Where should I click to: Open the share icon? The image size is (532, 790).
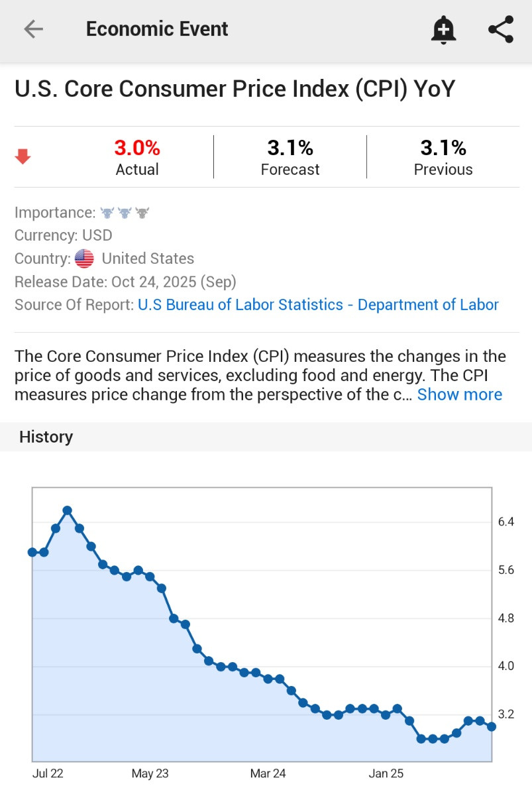[501, 29]
